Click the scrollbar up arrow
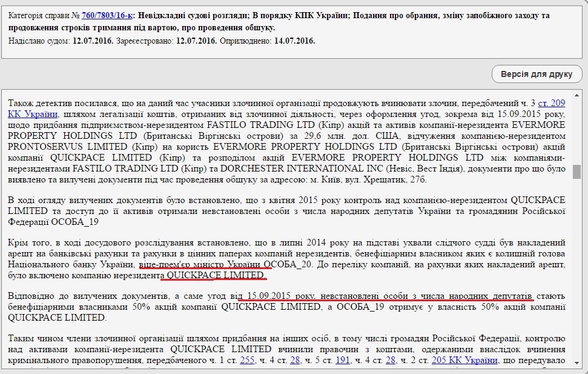 (x=576, y=96)
